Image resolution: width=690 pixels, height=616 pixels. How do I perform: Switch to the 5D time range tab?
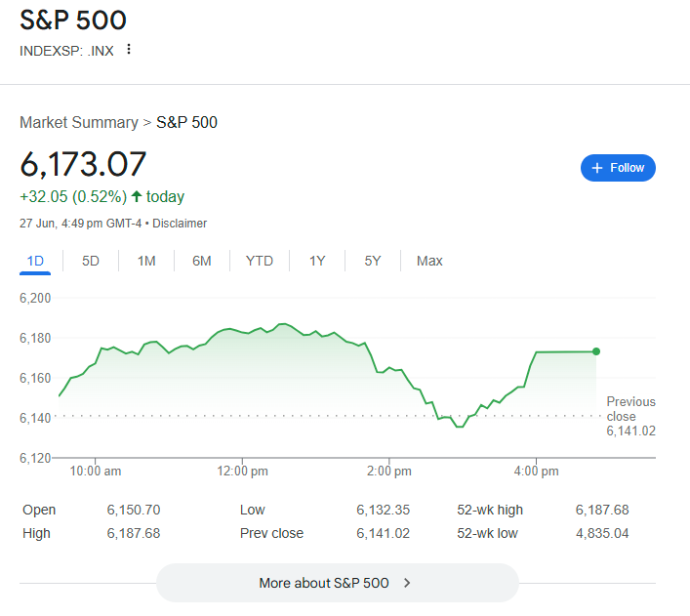(x=91, y=261)
